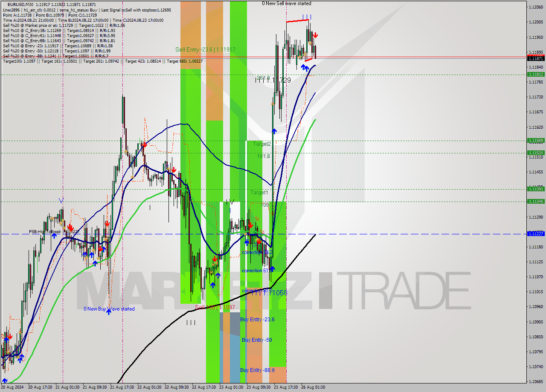The width and height of the screenshot is (546, 392).
Task: Click the 1.11950 price axis value
Action: (536, 37)
